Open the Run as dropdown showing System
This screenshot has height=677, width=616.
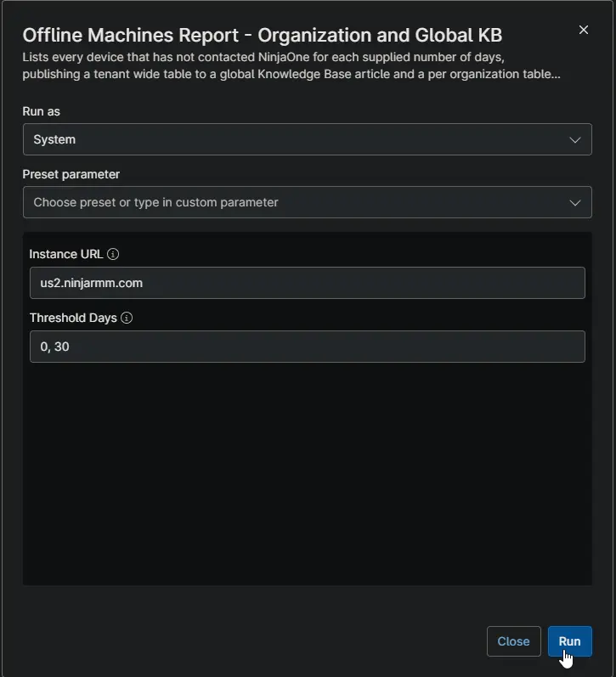coord(307,139)
